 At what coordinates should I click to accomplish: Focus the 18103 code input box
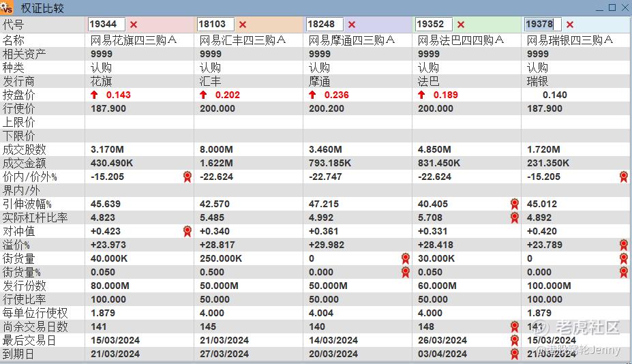pos(215,25)
